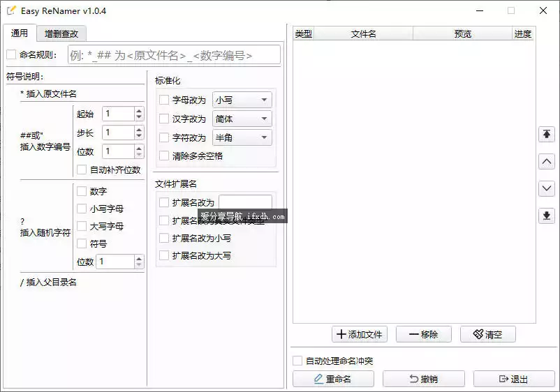Increase the 起始 start number
Image resolution: width=560 pixels, height=392 pixels.
pyautogui.click(x=139, y=111)
